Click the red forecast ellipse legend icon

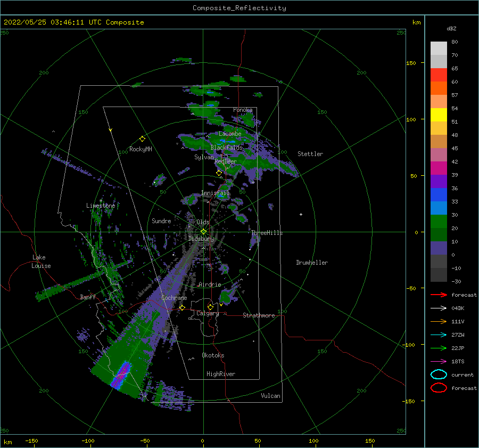click(x=439, y=388)
